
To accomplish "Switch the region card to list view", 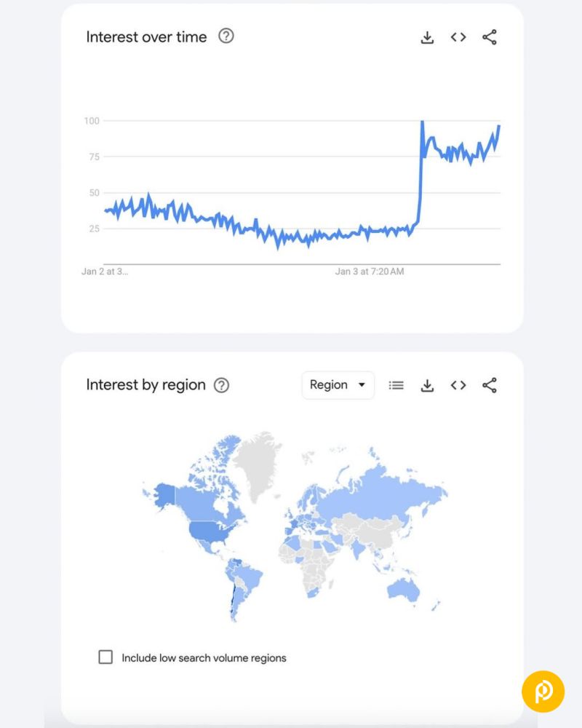I will (x=396, y=385).
